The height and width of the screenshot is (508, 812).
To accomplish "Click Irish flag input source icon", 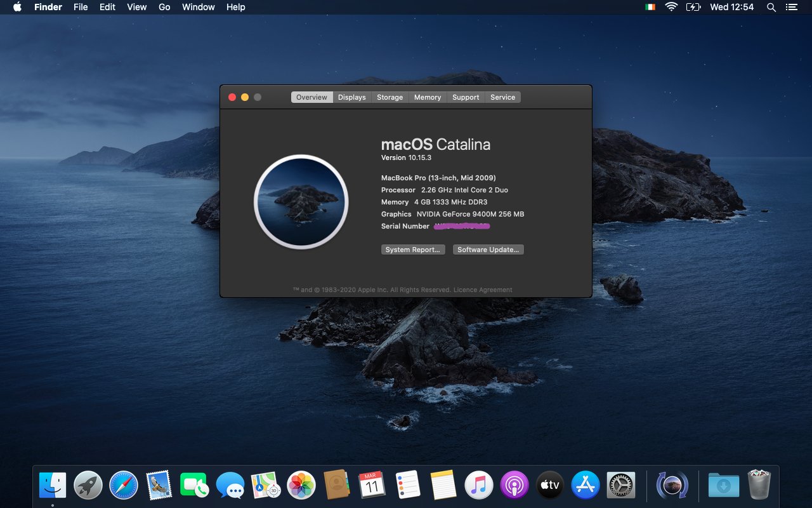I will [x=650, y=7].
